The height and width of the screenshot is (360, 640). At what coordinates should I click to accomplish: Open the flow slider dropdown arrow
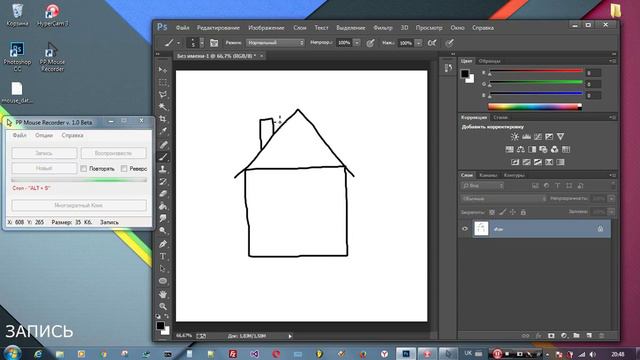pos(418,43)
